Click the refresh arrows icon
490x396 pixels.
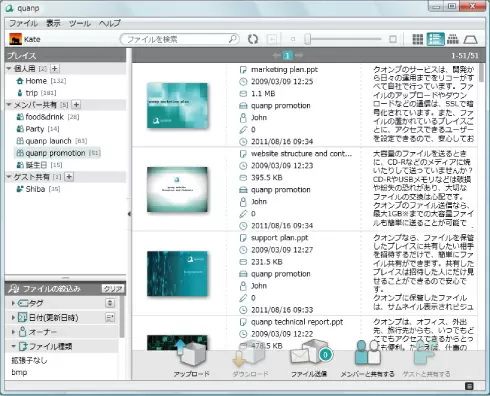(x=253, y=39)
